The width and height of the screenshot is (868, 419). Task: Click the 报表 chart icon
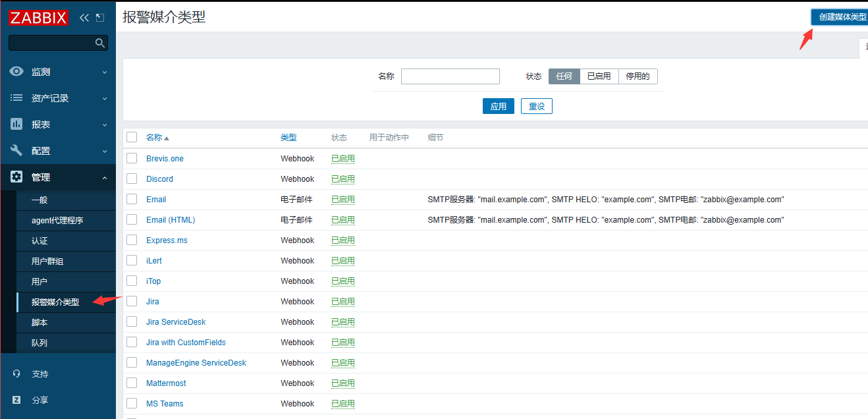[16, 124]
